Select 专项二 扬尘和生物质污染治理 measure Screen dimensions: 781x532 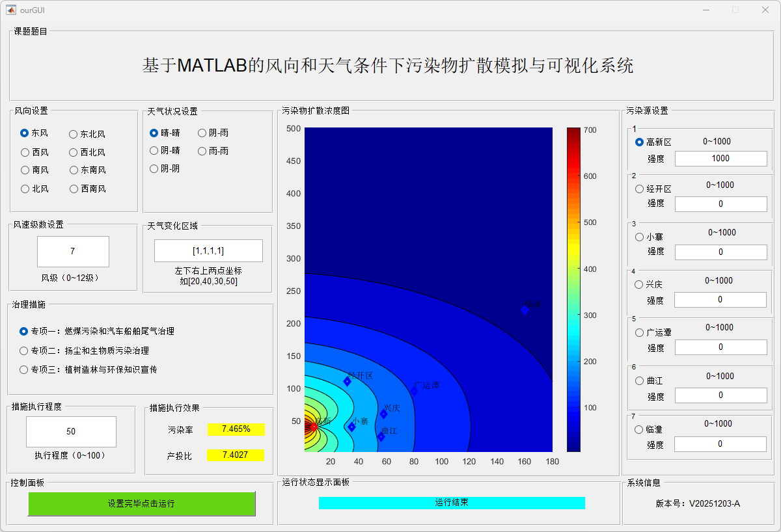[x=25, y=351]
